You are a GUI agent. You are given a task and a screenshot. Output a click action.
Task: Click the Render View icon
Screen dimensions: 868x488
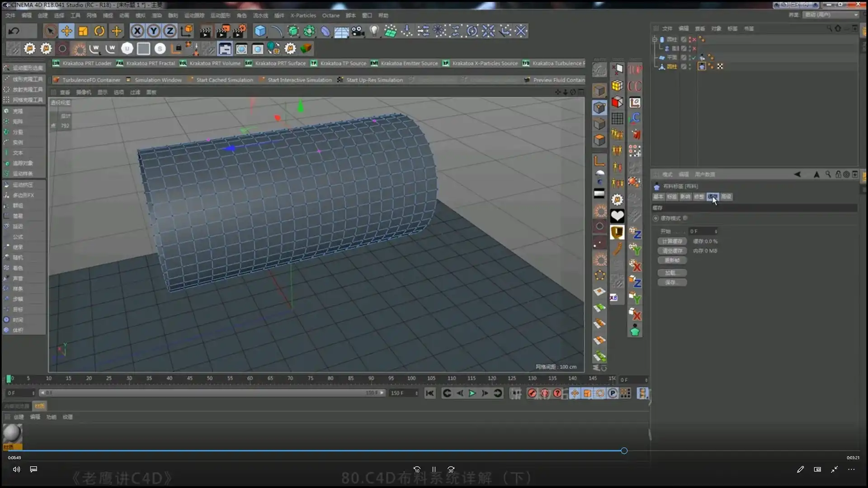coord(205,31)
